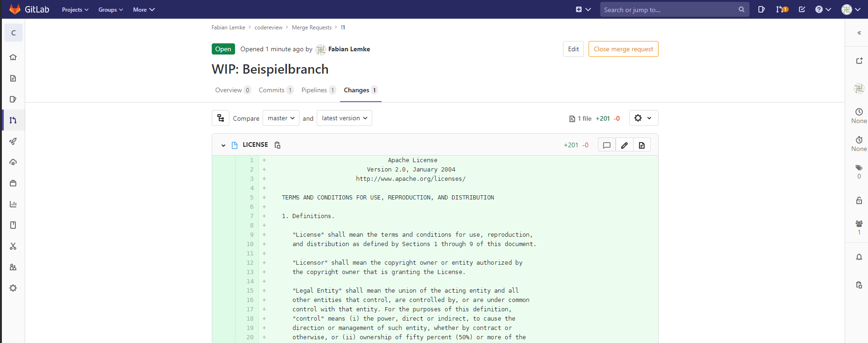
Task: Open Wiki book icon in sidebar
Action: point(13,225)
